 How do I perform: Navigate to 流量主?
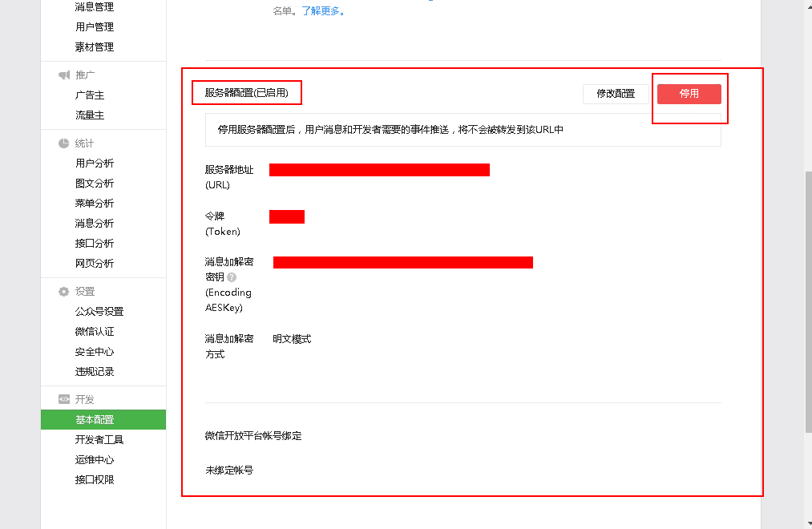pyautogui.click(x=90, y=115)
